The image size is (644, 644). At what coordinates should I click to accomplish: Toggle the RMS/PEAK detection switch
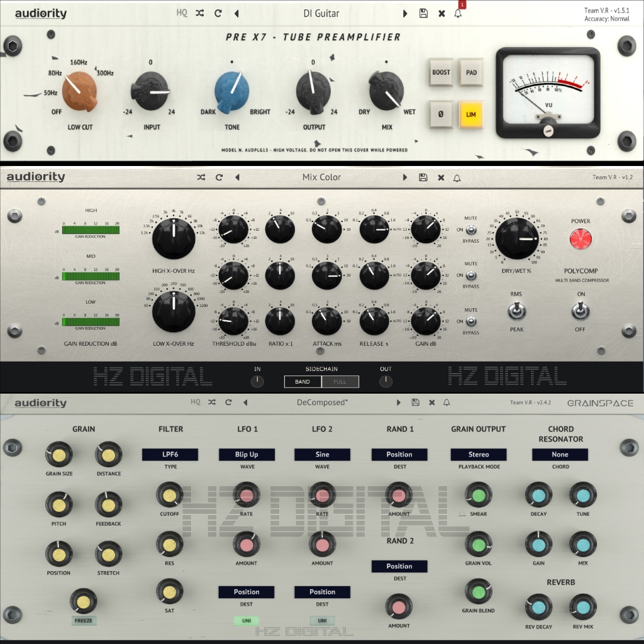coord(516,311)
